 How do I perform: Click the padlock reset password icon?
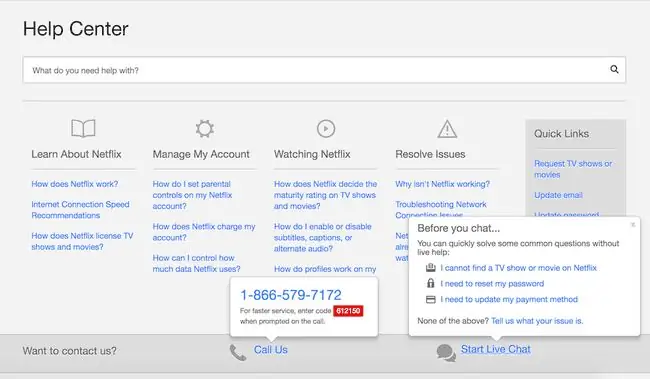tap(431, 283)
